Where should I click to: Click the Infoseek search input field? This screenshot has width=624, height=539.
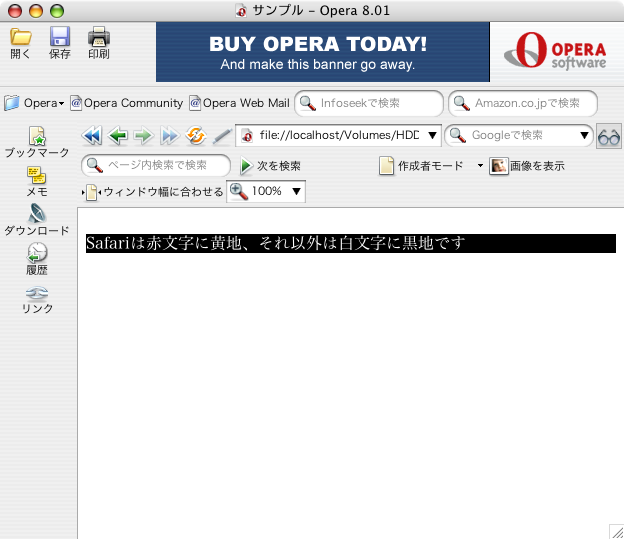point(375,103)
